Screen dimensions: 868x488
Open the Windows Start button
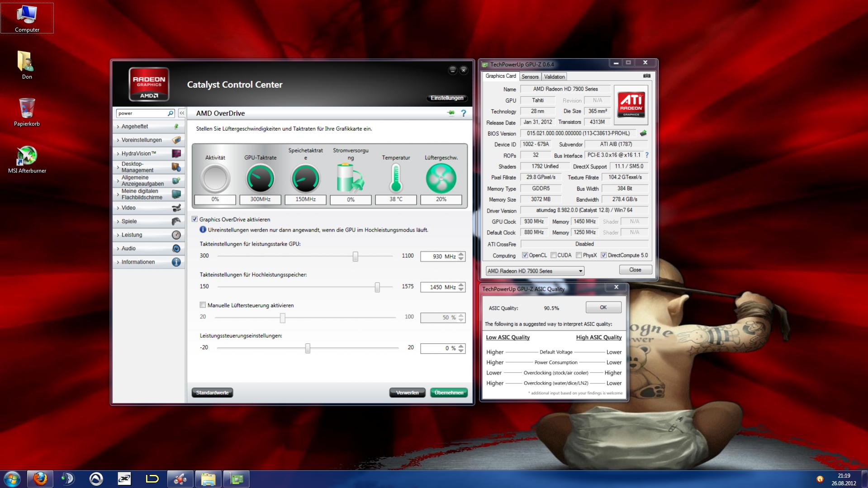12,479
